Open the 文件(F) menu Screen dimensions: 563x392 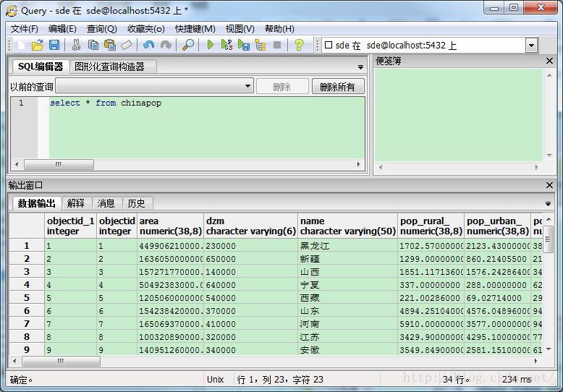pyautogui.click(x=25, y=29)
